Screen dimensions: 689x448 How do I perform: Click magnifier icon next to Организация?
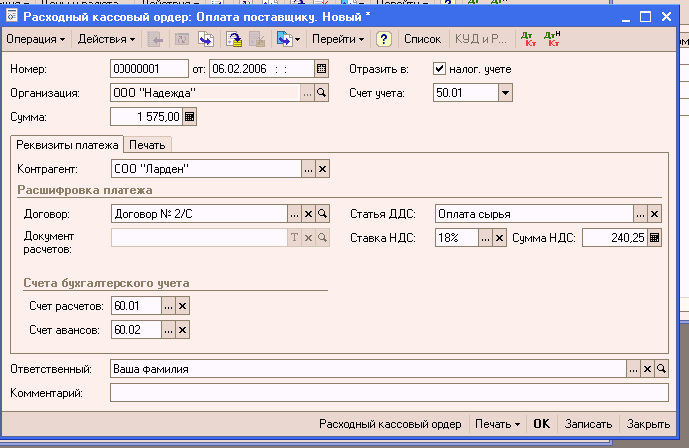point(322,93)
